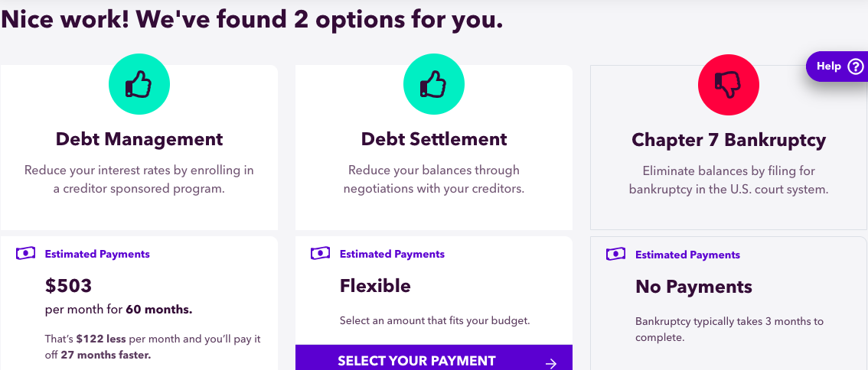
Task: Click Estimated Payments under Chapter 7 Bankruptcy
Action: [687, 255]
